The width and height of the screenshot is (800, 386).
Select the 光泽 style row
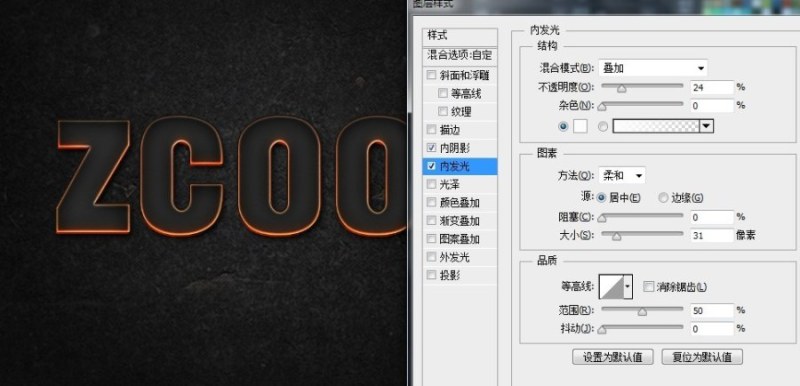460,184
